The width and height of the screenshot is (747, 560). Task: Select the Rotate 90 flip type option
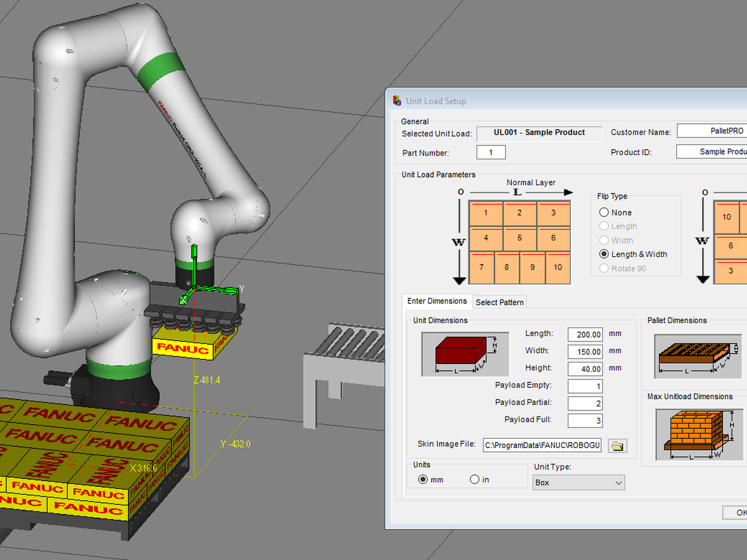click(604, 268)
